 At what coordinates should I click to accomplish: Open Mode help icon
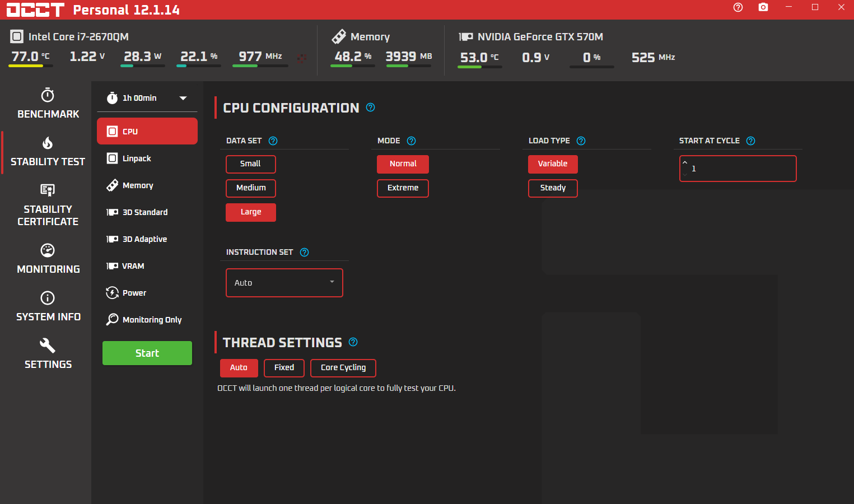pos(411,141)
